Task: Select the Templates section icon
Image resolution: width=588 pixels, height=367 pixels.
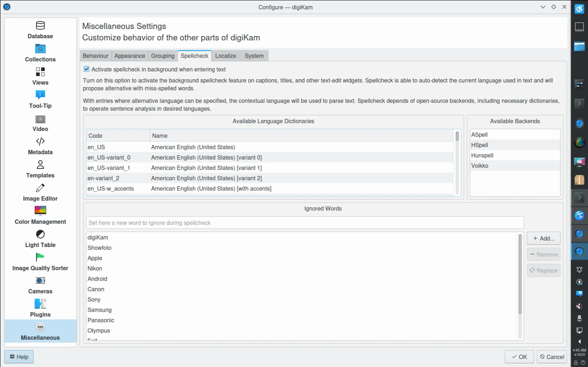Action: pyautogui.click(x=40, y=165)
